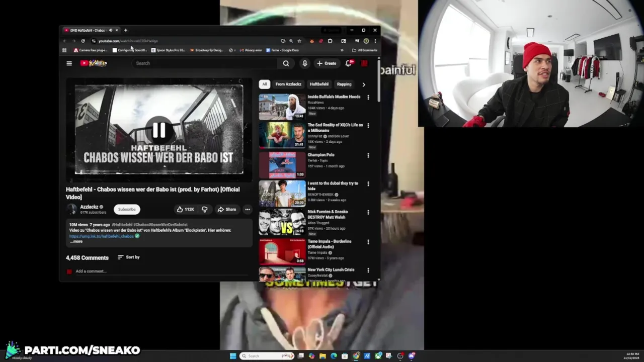Image resolution: width=644 pixels, height=362 pixels.
Task: Zoom indicator icon in address bar
Action: [291, 41]
